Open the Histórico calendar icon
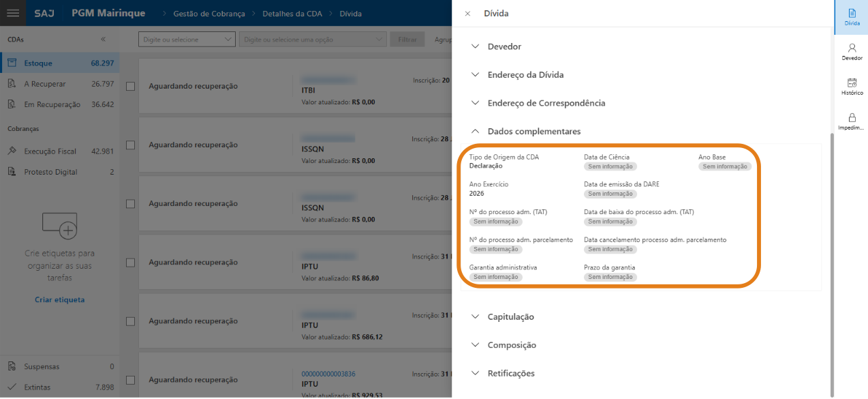Screen dimensions: 868x399 (x=852, y=86)
